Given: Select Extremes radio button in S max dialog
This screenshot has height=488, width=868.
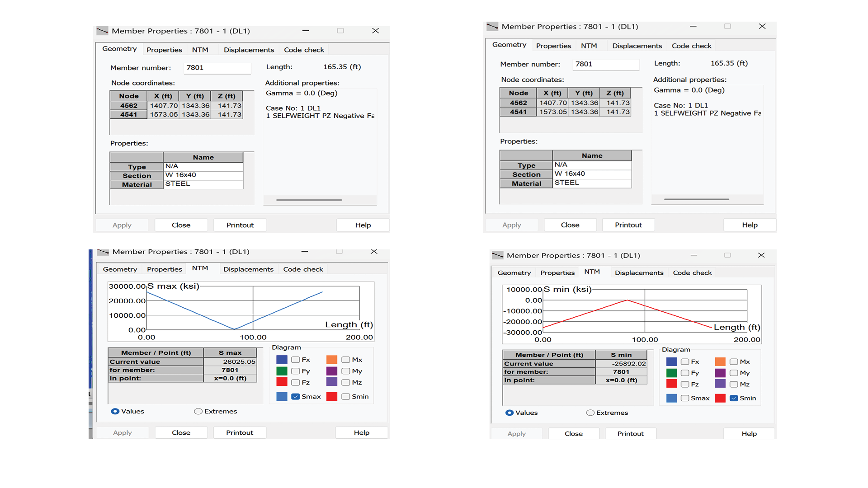Looking at the screenshot, I should tap(198, 411).
